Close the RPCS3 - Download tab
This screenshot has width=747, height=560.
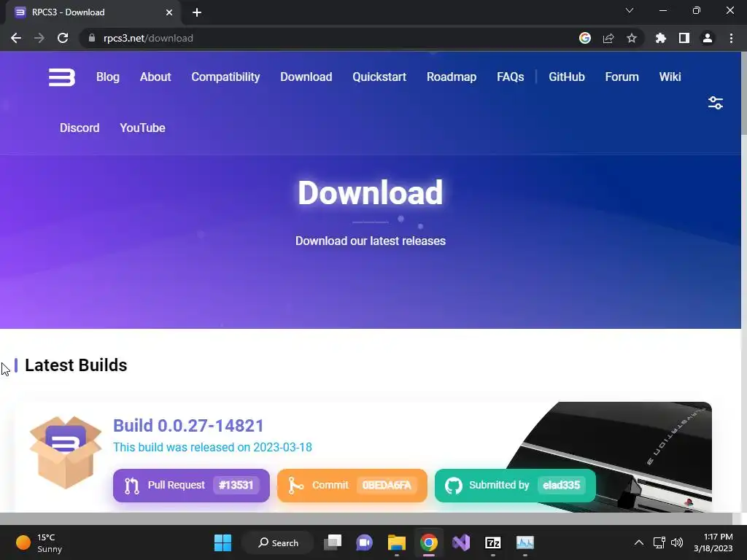(169, 12)
